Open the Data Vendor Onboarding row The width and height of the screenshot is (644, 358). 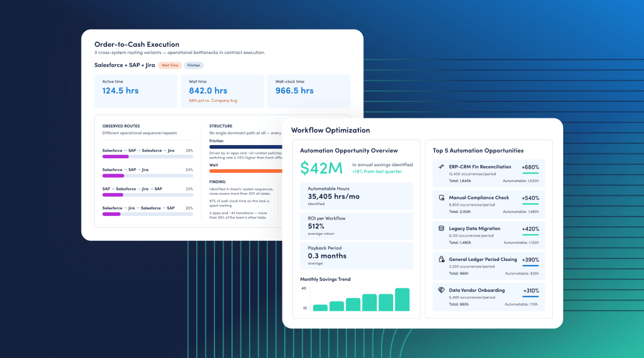[x=488, y=297]
